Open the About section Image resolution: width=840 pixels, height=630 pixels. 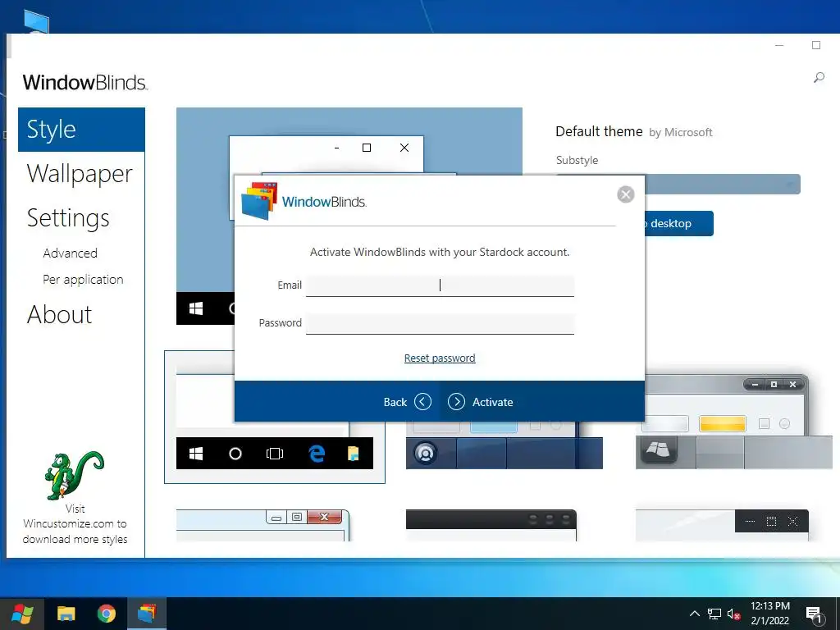tap(59, 314)
